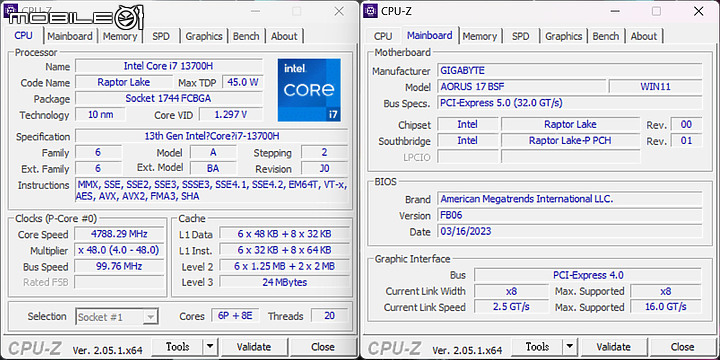Click Technology value 10 nm
The image size is (720, 360).
[100, 114]
